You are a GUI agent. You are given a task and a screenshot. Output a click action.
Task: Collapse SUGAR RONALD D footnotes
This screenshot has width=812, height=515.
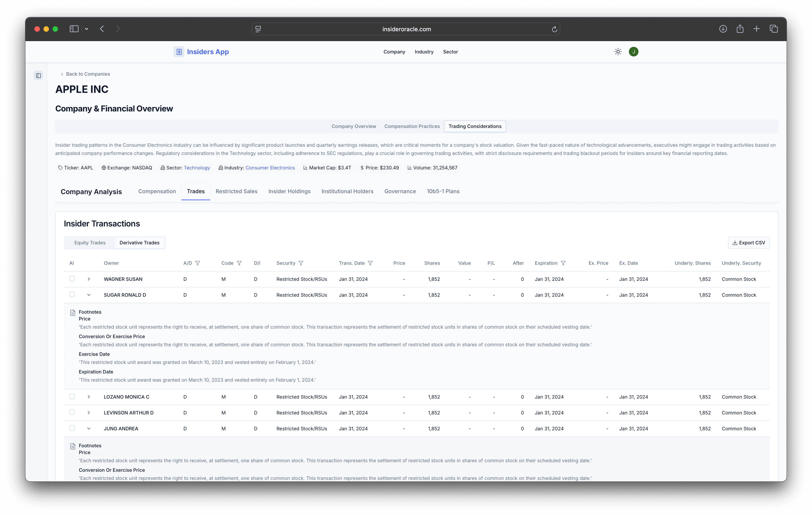click(x=89, y=295)
